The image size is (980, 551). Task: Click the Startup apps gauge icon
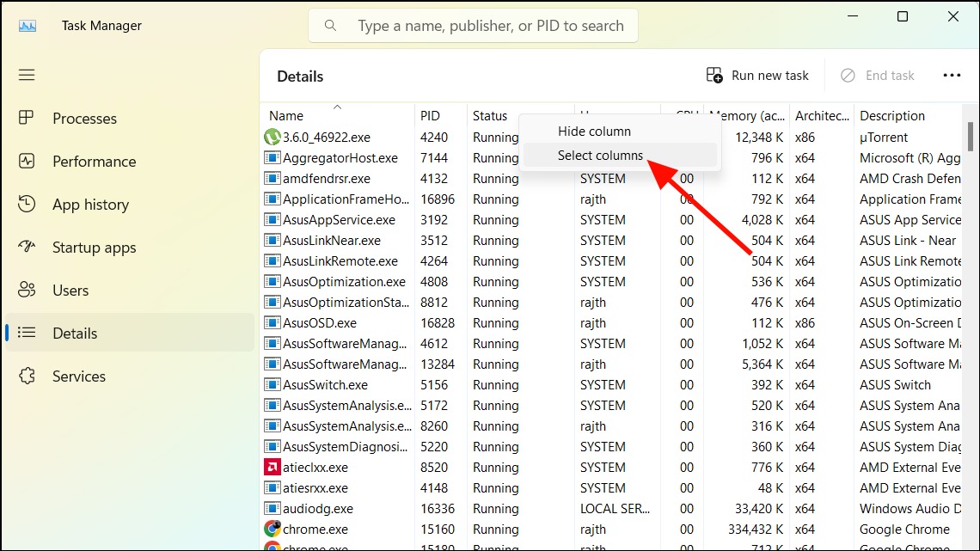pyautogui.click(x=27, y=247)
